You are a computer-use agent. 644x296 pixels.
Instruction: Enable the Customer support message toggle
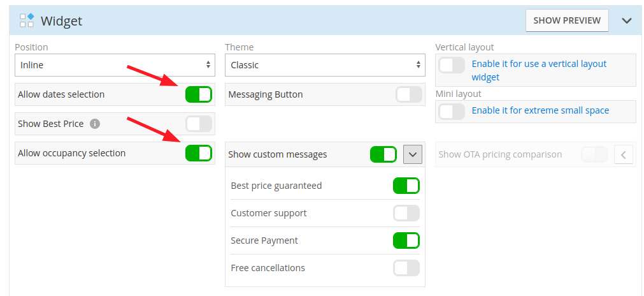click(406, 213)
